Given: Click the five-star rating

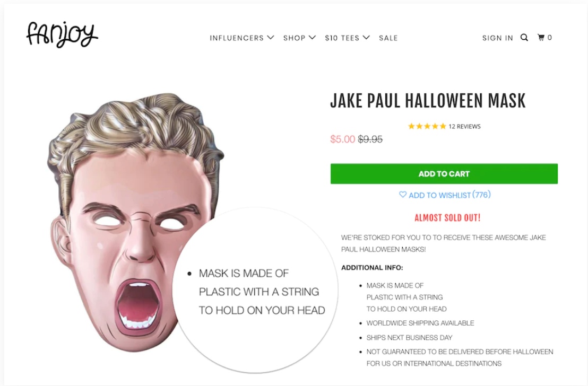Looking at the screenshot, I should pos(427,126).
